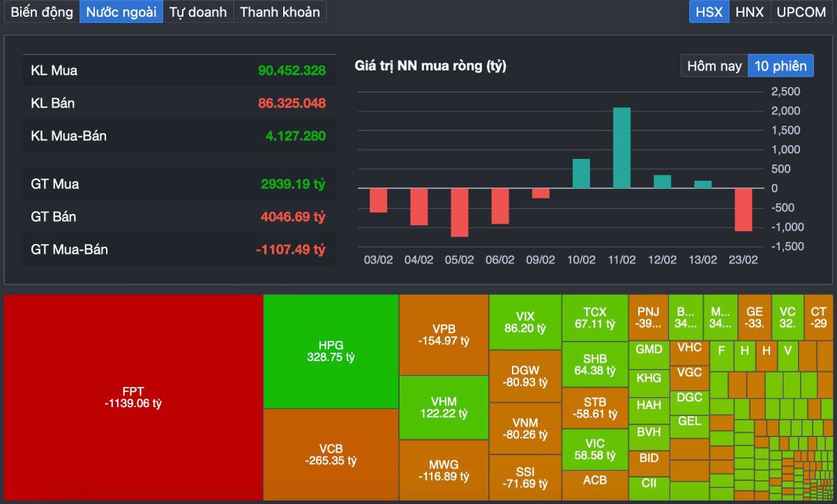
Task: Click the CII treemap cell
Action: click(x=649, y=488)
